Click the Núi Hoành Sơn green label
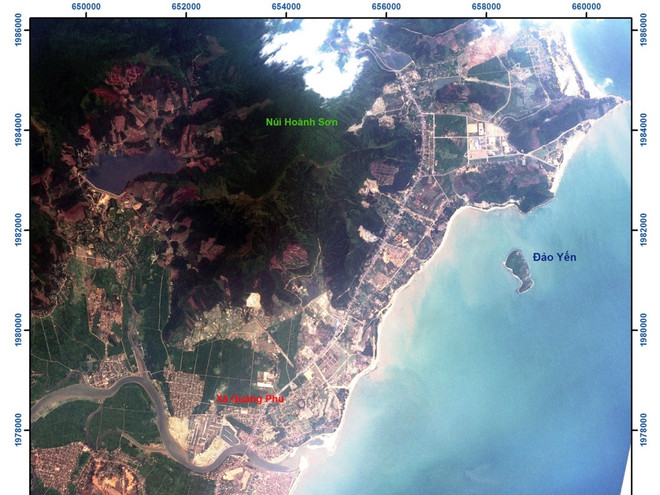660x495 pixels. 302,122
